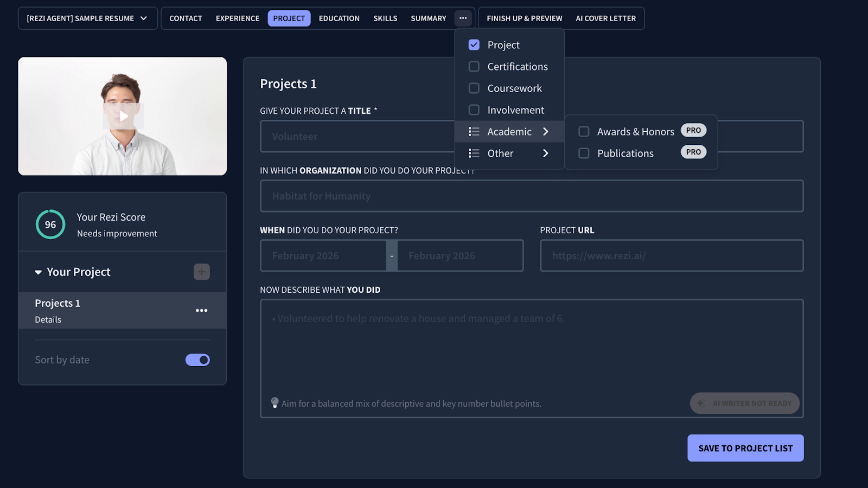The width and height of the screenshot is (868, 488).
Task: Select Projects 1 in the sidebar list
Action: coord(123,311)
